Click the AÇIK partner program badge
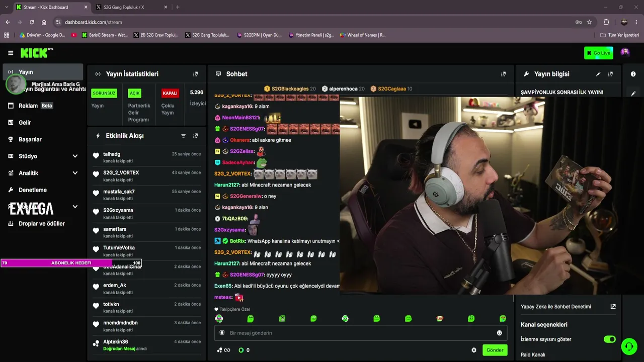The height and width of the screenshot is (362, 644). (135, 93)
